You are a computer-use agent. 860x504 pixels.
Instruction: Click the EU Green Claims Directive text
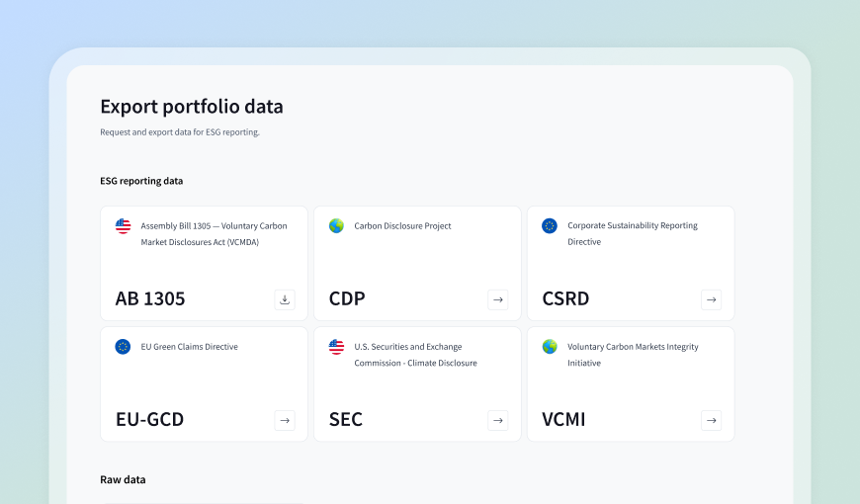click(x=189, y=347)
